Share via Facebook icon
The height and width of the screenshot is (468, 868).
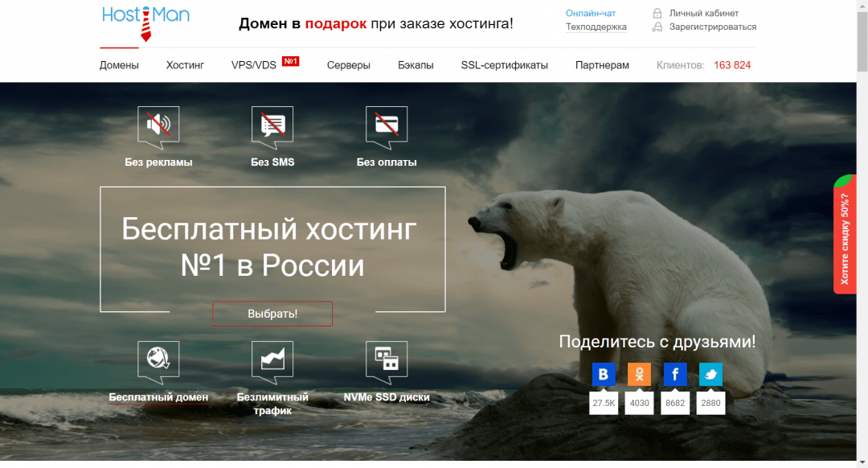pos(675,375)
